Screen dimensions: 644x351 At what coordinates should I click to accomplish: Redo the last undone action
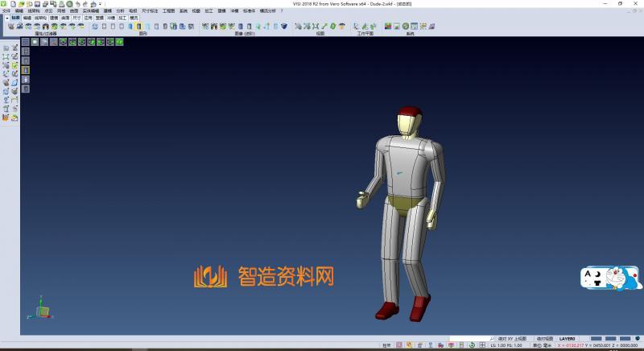[x=85, y=4]
